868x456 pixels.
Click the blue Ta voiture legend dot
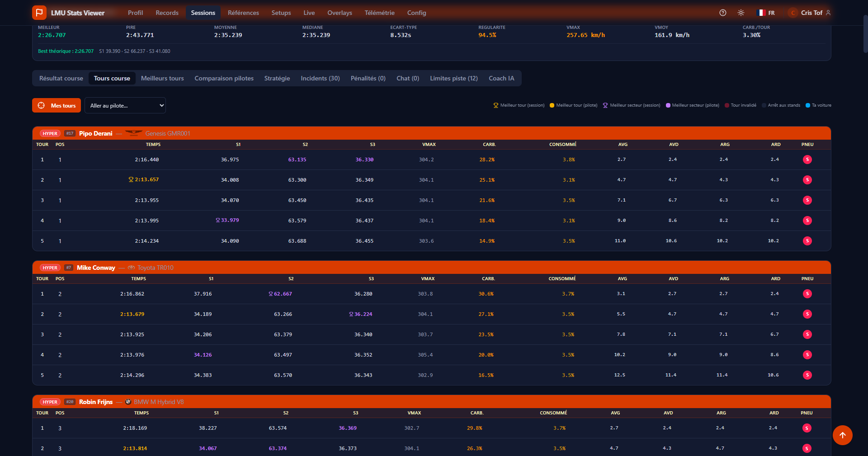808,105
